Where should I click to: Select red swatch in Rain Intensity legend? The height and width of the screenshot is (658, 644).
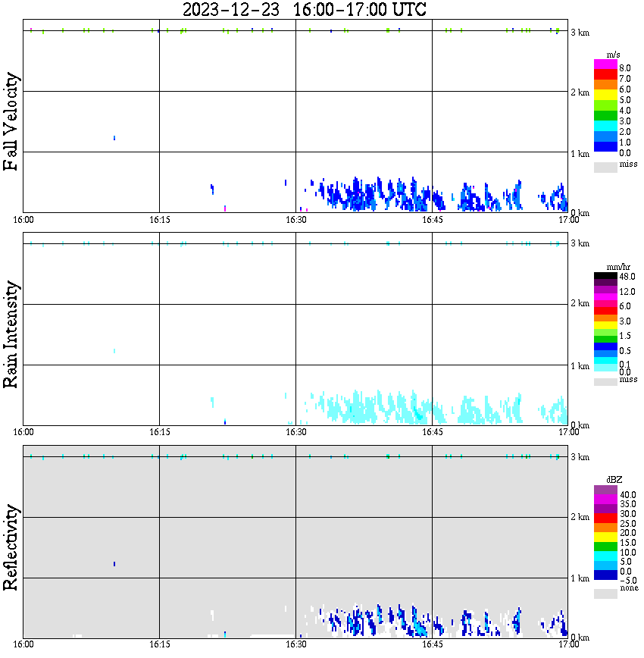pos(605,311)
